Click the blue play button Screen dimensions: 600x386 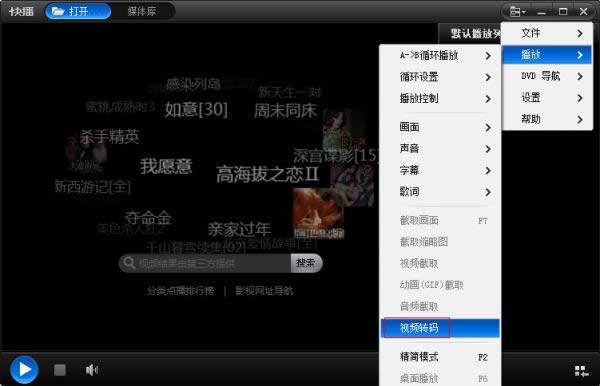(x=24, y=370)
